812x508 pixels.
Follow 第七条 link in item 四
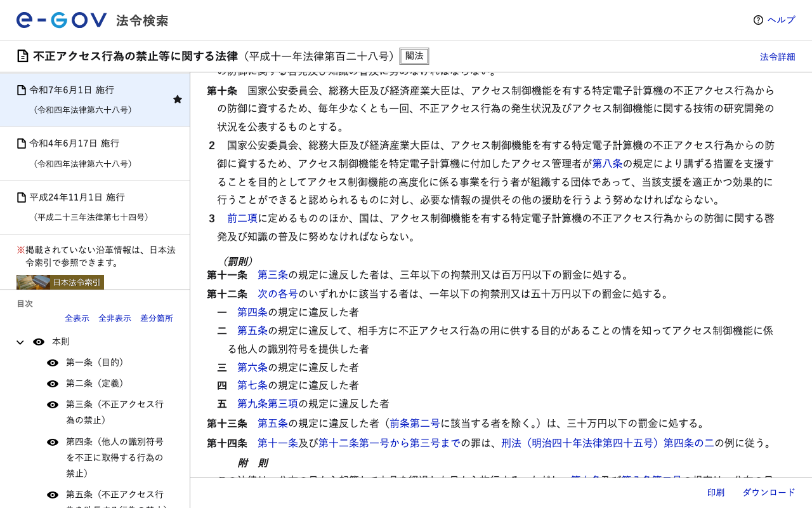point(252,385)
